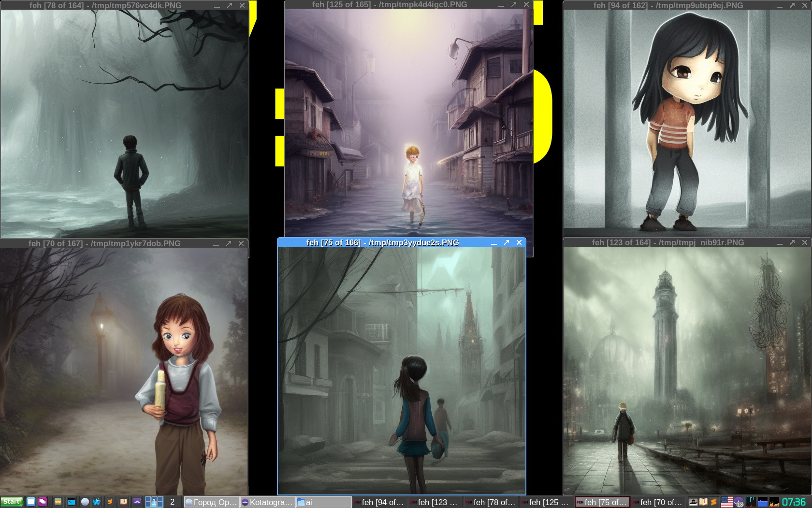Viewport: 812px width, 508px height.
Task: Open the orange network monitor graph in tray
Action: [x=774, y=502]
